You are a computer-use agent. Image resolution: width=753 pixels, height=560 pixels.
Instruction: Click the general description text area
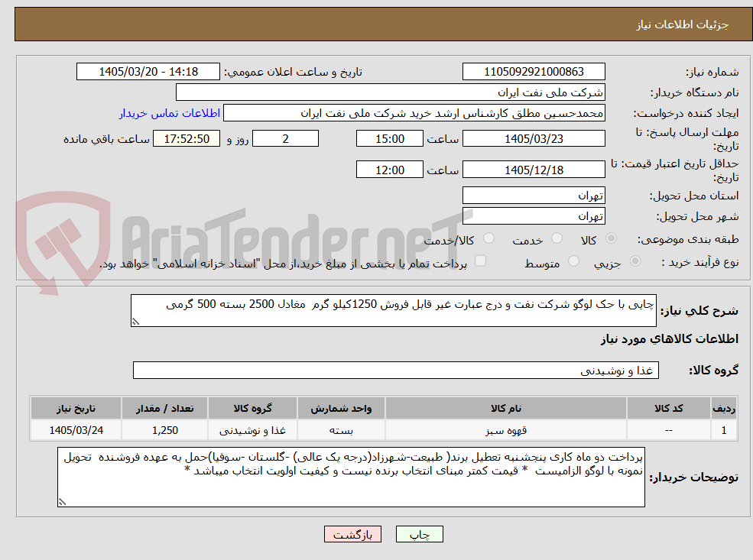[x=393, y=310]
